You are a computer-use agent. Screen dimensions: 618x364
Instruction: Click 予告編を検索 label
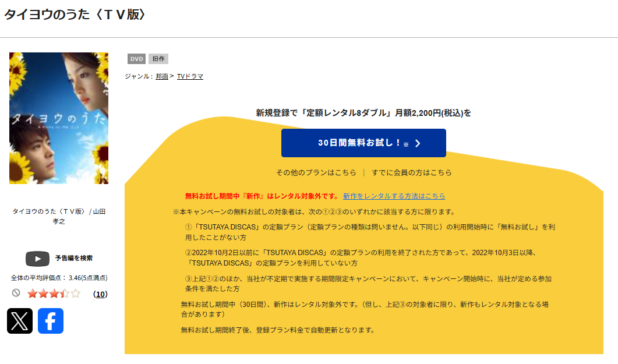[x=74, y=258]
